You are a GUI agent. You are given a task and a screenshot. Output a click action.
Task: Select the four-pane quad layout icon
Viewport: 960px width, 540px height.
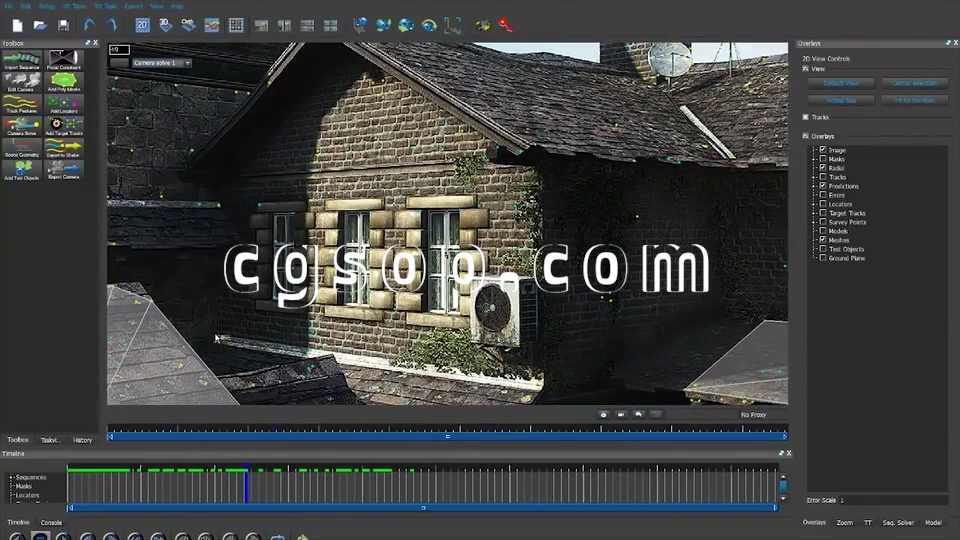click(x=331, y=25)
